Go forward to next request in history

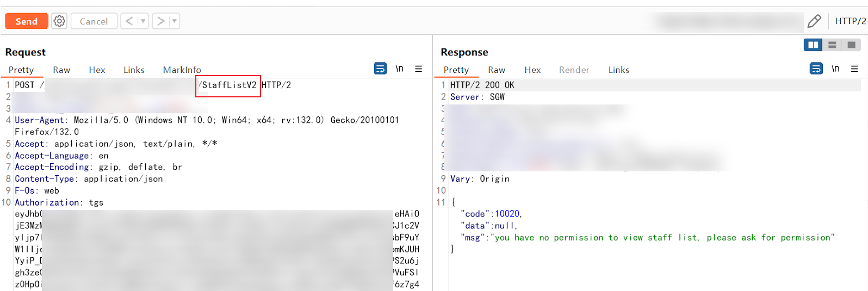(x=161, y=21)
